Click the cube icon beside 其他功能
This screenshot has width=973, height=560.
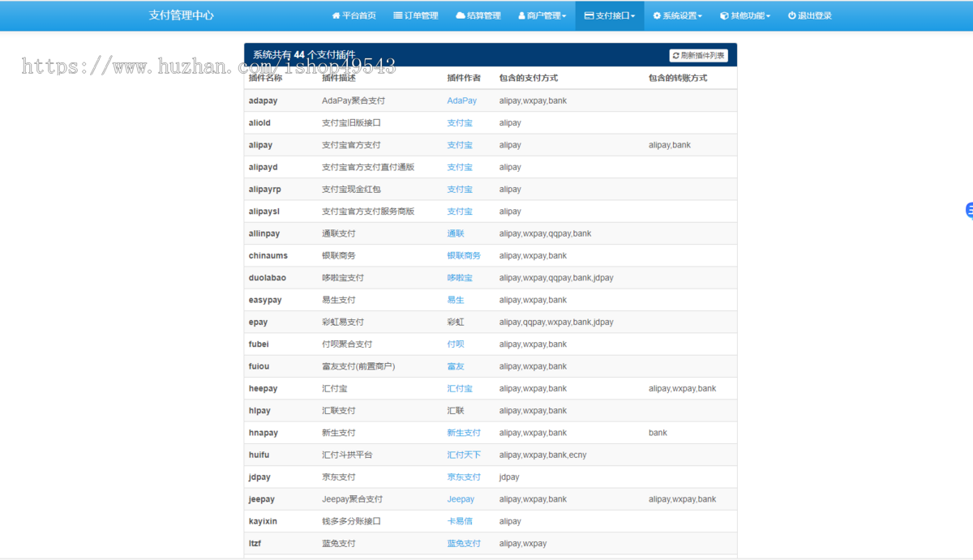(x=724, y=15)
